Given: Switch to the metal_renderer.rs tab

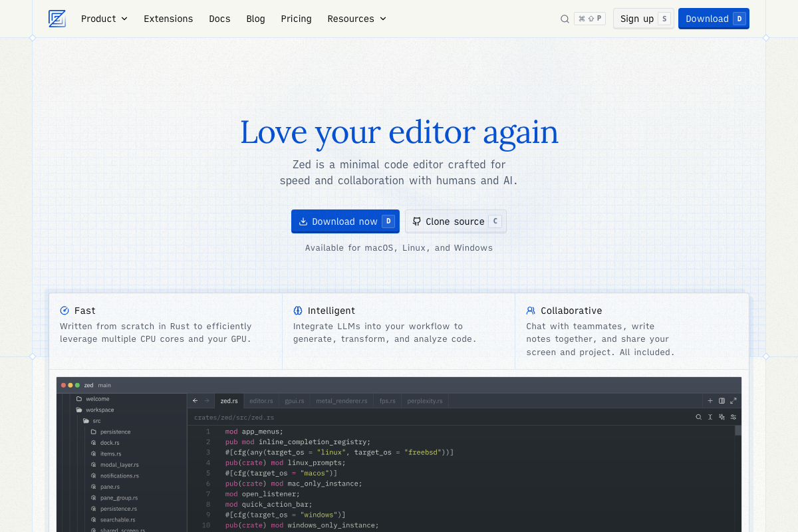Looking at the screenshot, I should pyautogui.click(x=341, y=401).
